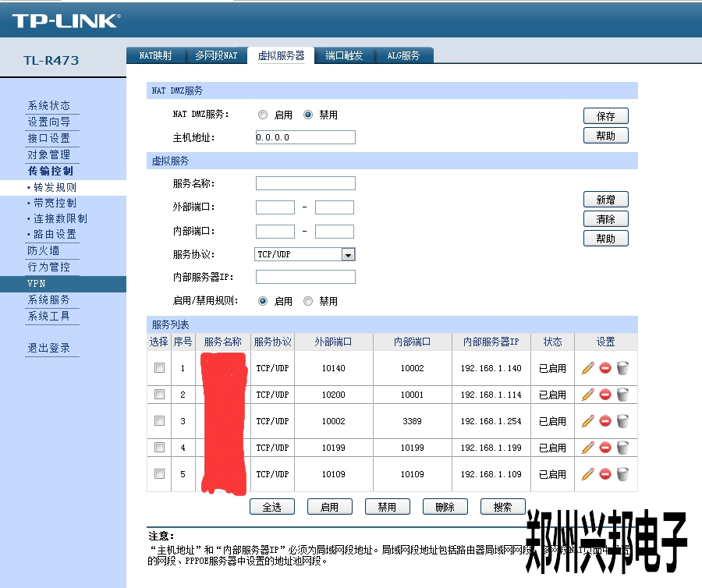Select 禁用 for the virtual service rule
Viewport: 702px width, 588px height.
pyautogui.click(x=308, y=301)
